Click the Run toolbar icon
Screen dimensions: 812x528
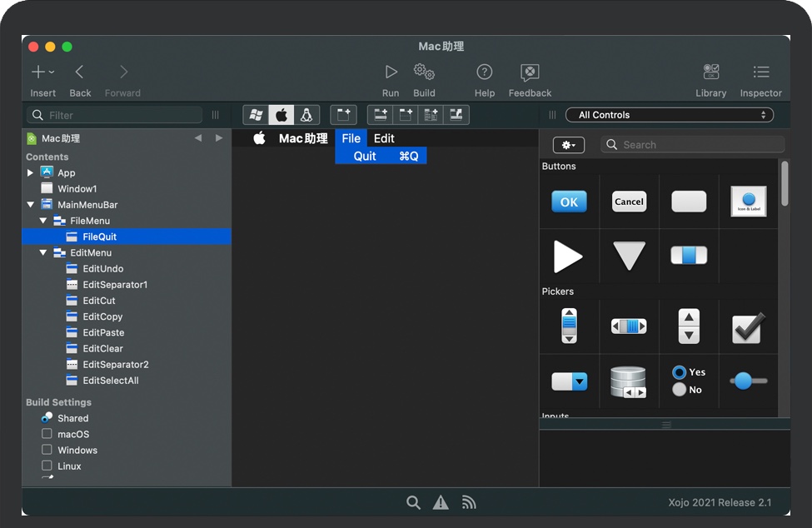pos(391,73)
